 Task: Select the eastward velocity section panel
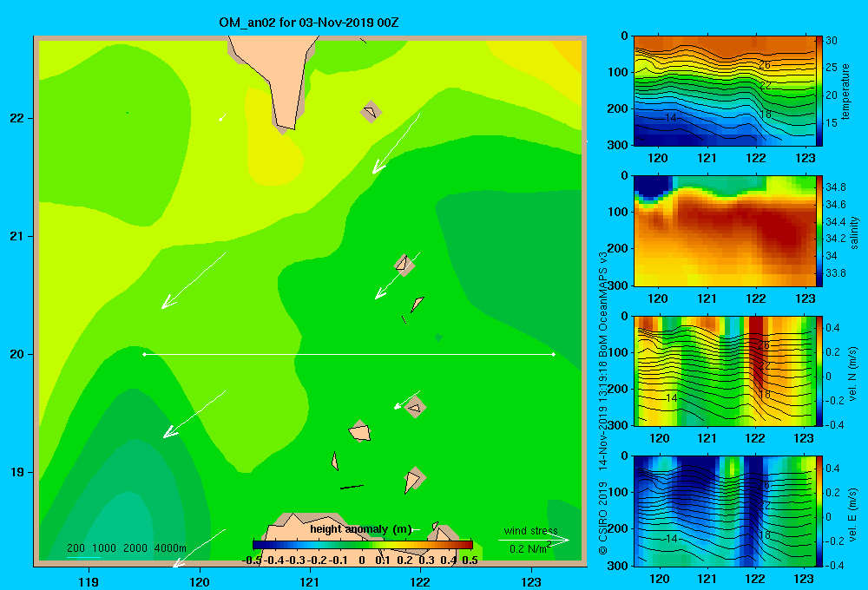724,511
